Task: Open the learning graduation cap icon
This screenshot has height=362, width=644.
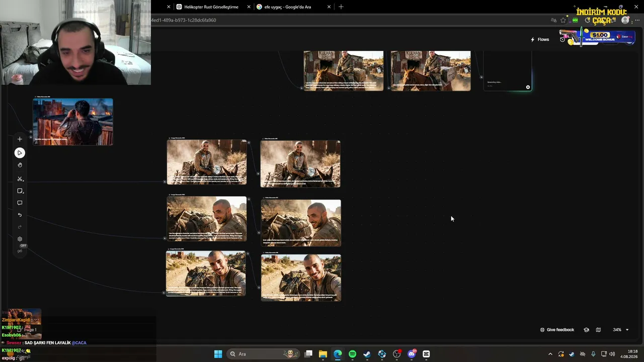Action: pos(586,330)
